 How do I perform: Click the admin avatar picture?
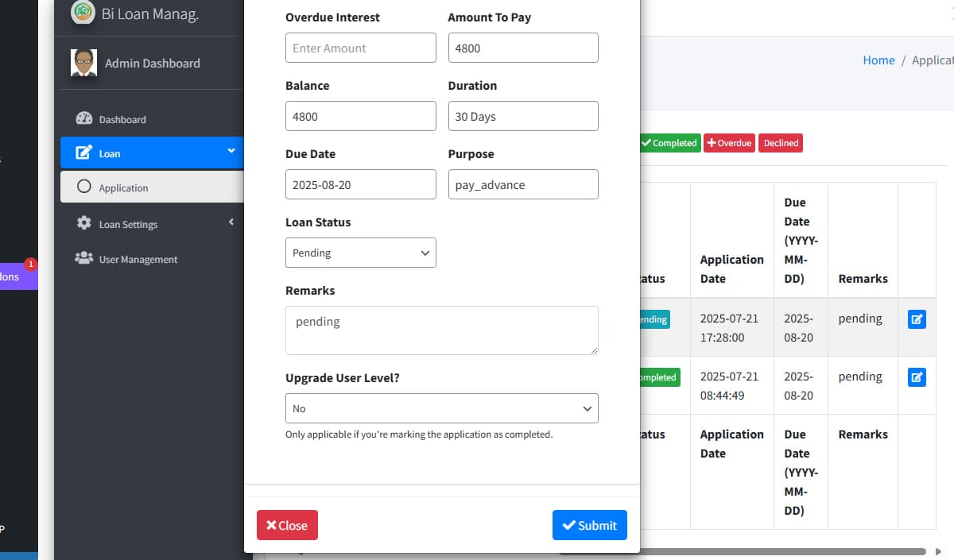[x=83, y=63]
